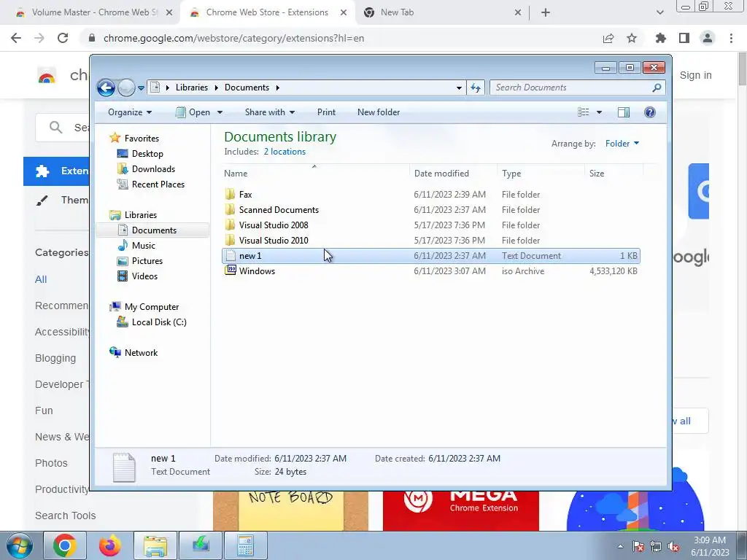Reload the page in Chrome
Viewport: 747px width, 560px height.
pyautogui.click(x=63, y=38)
